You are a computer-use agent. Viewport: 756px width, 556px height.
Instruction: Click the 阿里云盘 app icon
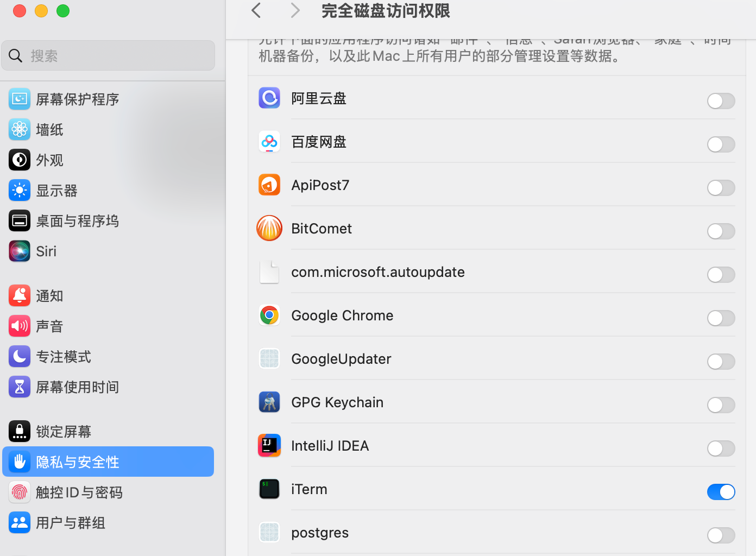(269, 98)
